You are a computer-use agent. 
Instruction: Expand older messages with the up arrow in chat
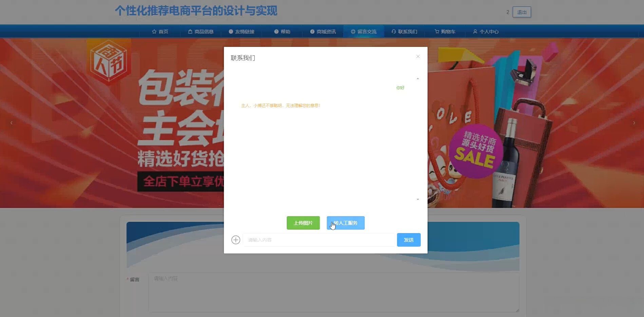pos(418,78)
